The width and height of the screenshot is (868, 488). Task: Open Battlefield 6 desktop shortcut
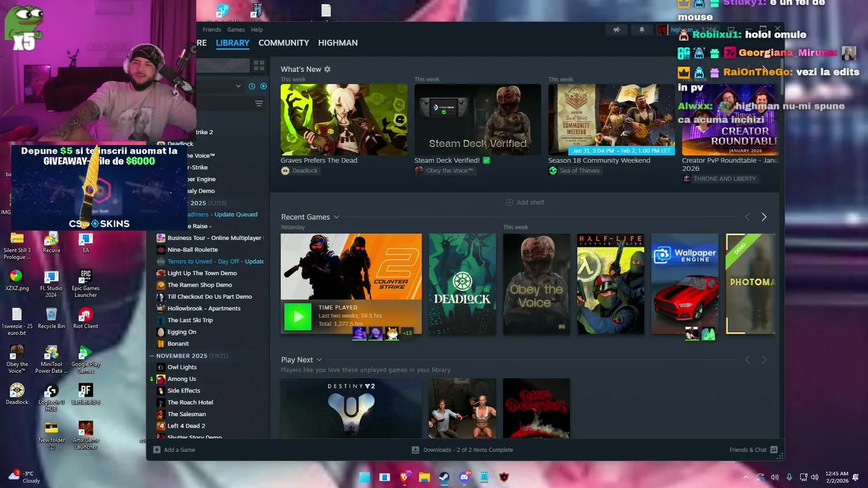tap(85, 394)
